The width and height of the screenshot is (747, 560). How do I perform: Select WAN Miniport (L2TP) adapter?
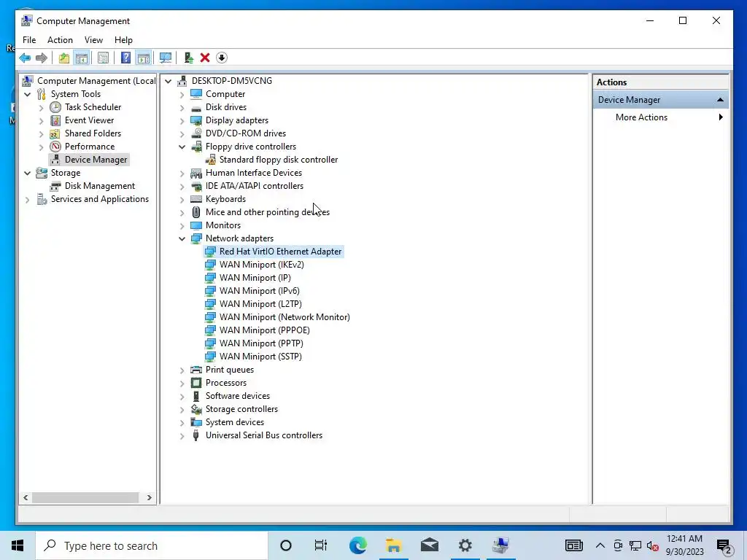(x=260, y=304)
